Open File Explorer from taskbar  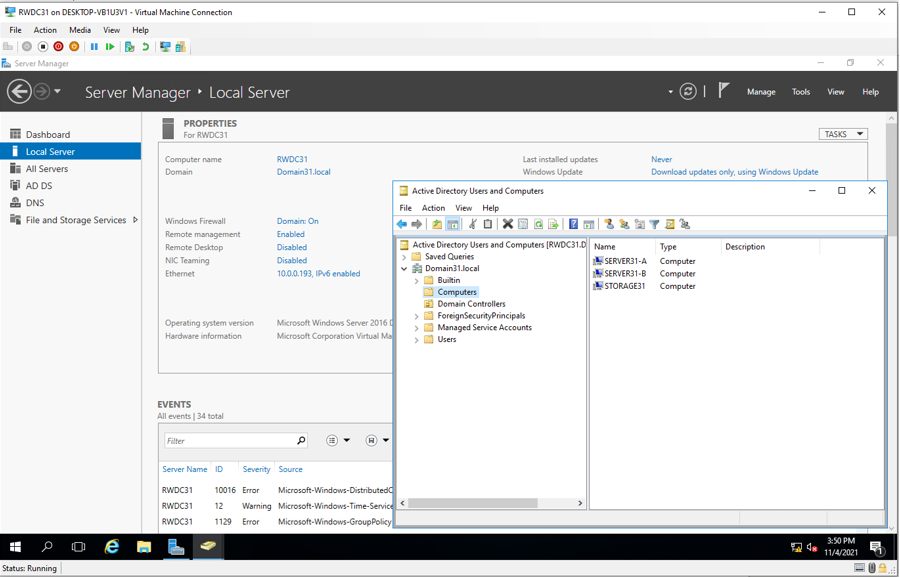click(x=143, y=547)
